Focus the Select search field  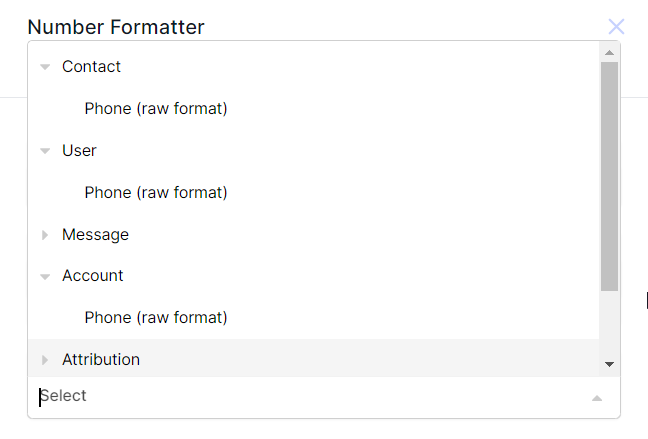tap(300, 397)
